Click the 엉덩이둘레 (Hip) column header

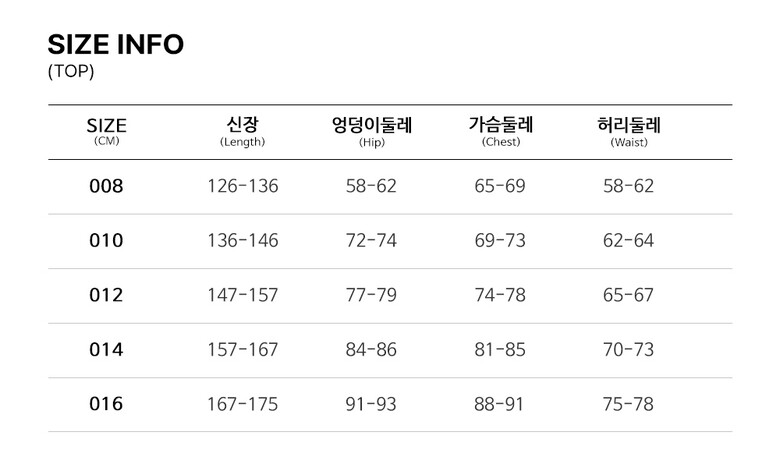click(x=371, y=131)
